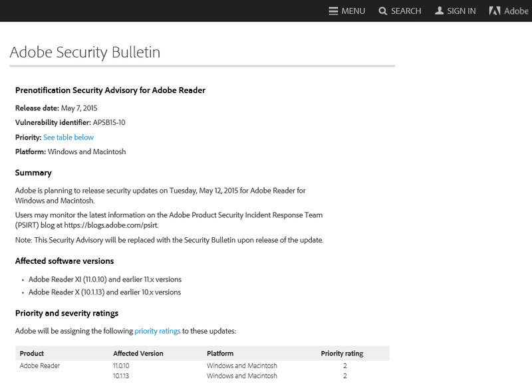Open the MENU text label
Viewport: 532px width, 392px height.
point(353,11)
